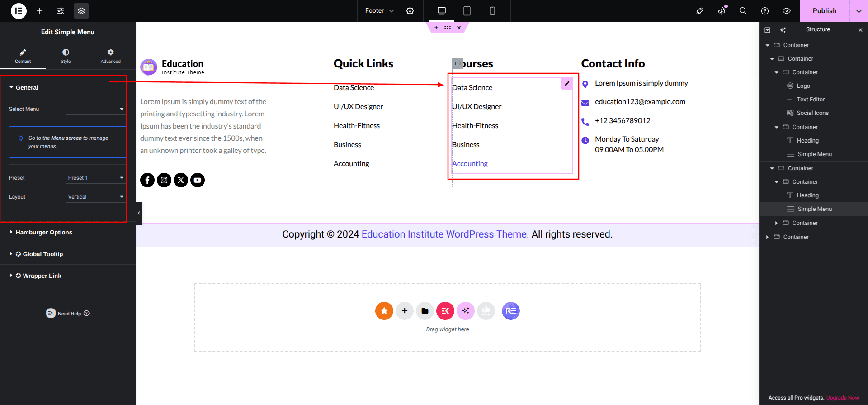Open the Preset dropdown
868x405 pixels.
tap(96, 178)
